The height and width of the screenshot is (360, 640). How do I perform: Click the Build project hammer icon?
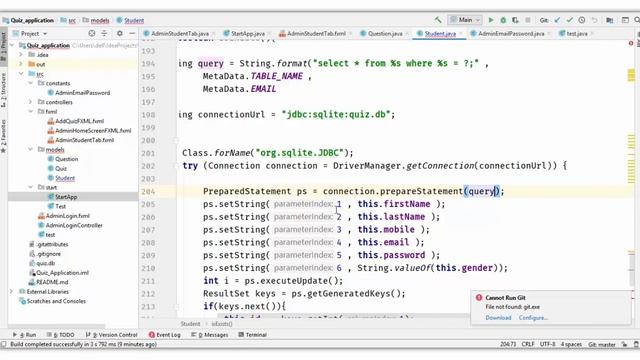(x=438, y=20)
